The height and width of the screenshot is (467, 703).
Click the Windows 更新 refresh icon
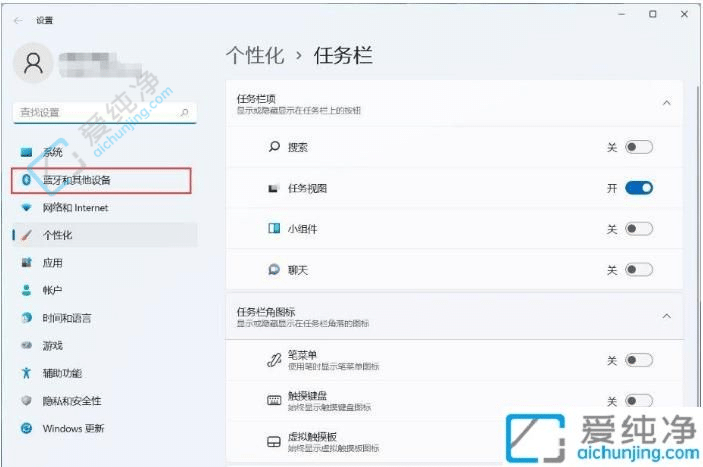coord(26,428)
